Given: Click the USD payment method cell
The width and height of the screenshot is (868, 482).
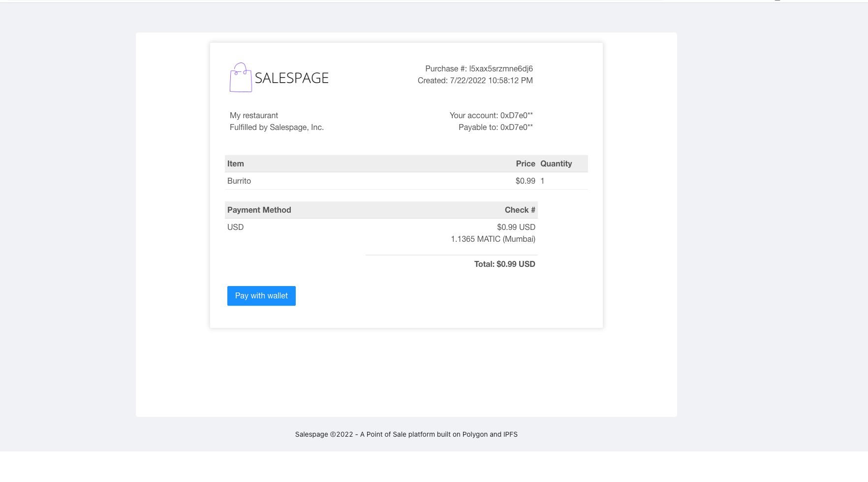Looking at the screenshot, I should pos(236,227).
